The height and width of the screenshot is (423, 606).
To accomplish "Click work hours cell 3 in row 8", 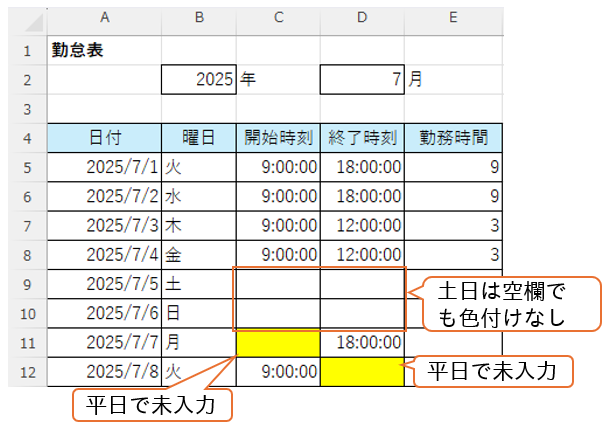I will 453,255.
